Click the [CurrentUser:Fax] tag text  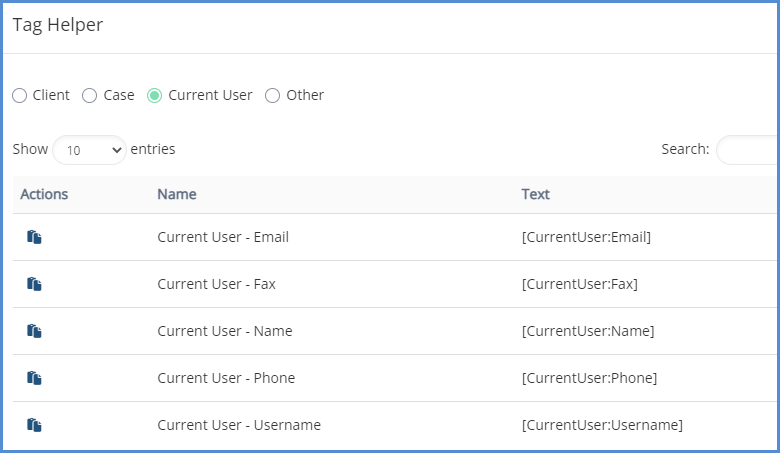pos(579,284)
